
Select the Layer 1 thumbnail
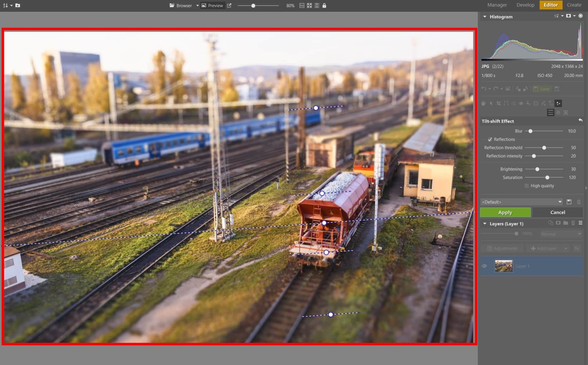tap(504, 266)
